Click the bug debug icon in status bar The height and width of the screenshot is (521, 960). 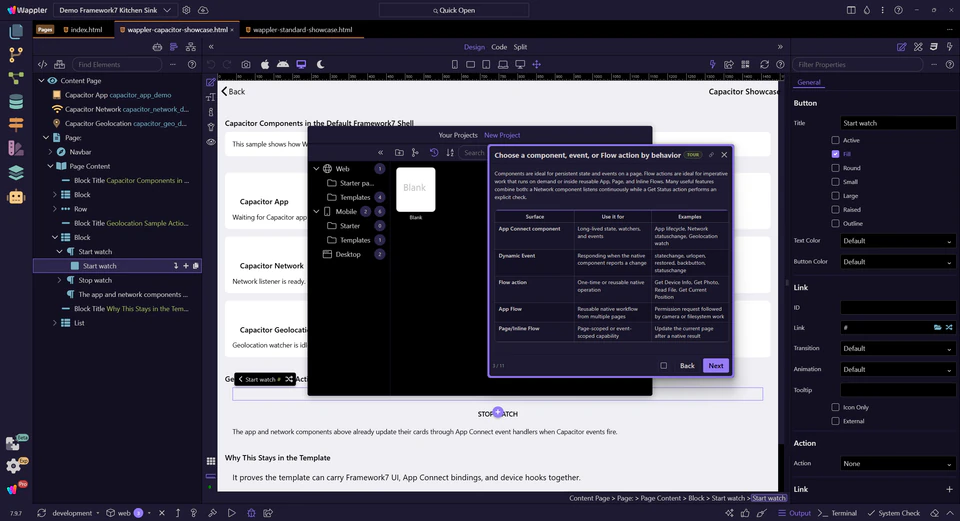point(251,513)
